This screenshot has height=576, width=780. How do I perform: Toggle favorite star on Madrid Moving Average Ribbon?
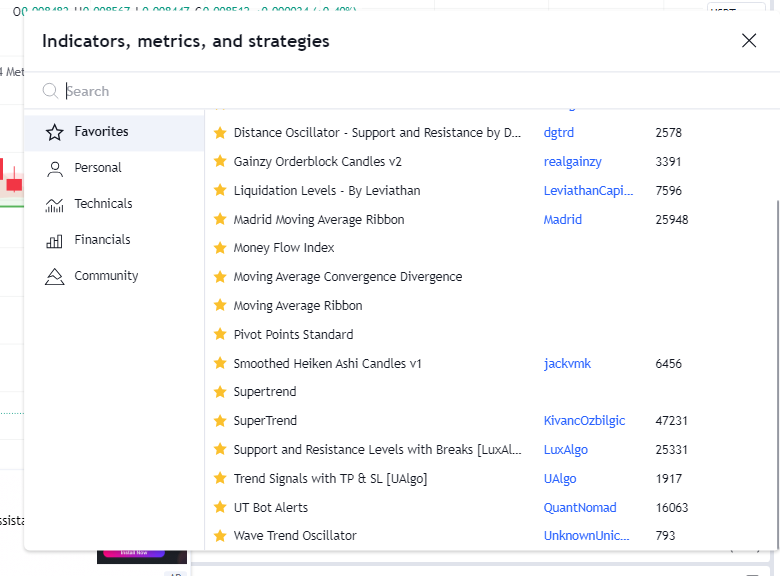click(x=220, y=219)
